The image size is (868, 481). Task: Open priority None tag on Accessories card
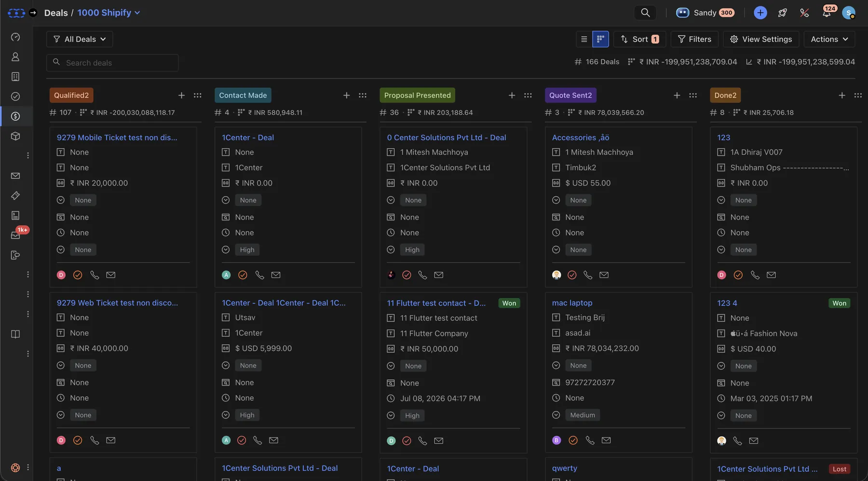pyautogui.click(x=578, y=250)
